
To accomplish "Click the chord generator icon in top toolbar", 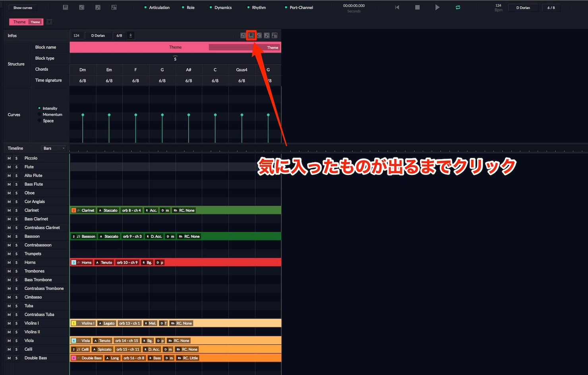I will 81,8.
